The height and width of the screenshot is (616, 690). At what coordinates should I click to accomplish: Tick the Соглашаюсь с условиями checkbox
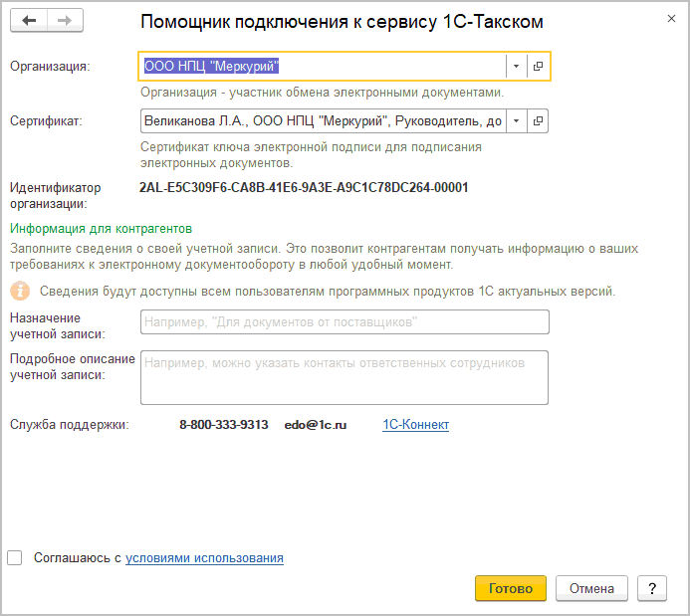click(x=15, y=558)
